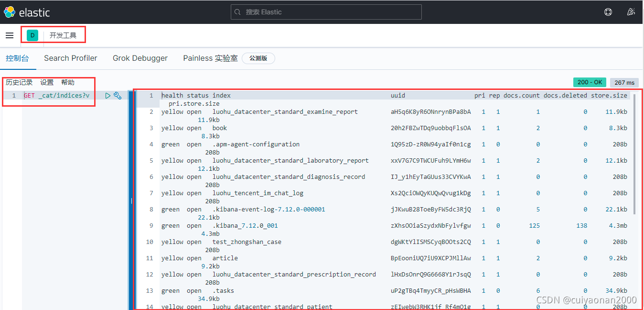Click the uuid column header
644x310 pixels.
(397, 96)
